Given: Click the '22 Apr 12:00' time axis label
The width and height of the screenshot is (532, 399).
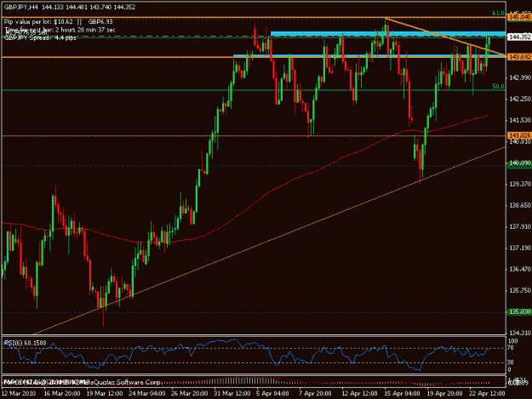Looking at the screenshot, I should (x=487, y=393).
